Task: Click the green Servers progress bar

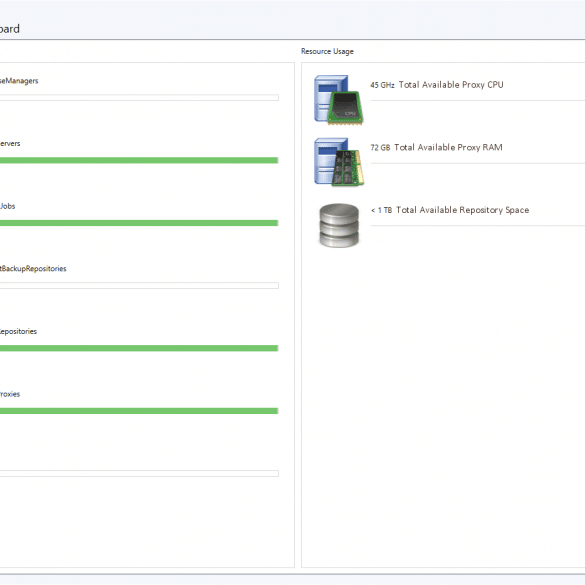Action: coord(139,160)
